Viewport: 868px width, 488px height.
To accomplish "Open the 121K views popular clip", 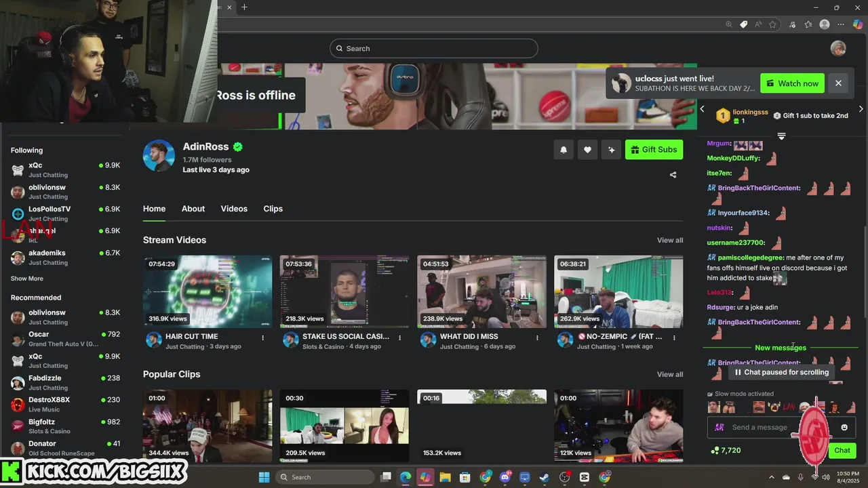I will (x=618, y=426).
